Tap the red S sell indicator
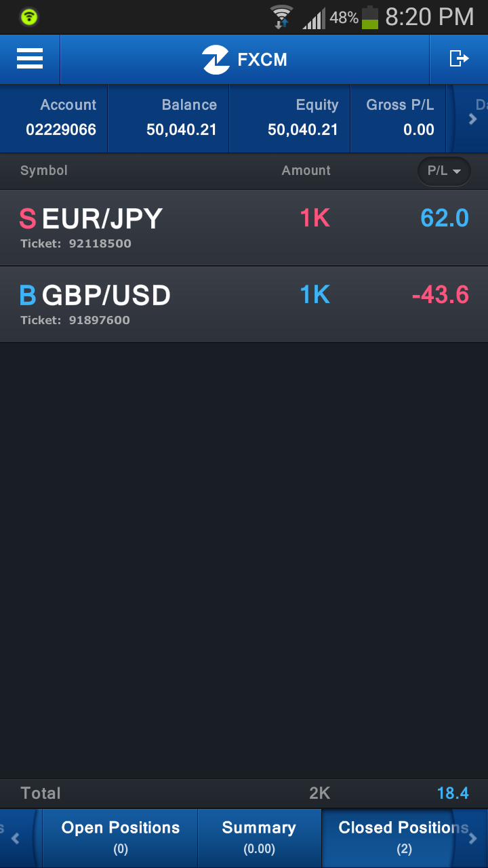 (28, 218)
